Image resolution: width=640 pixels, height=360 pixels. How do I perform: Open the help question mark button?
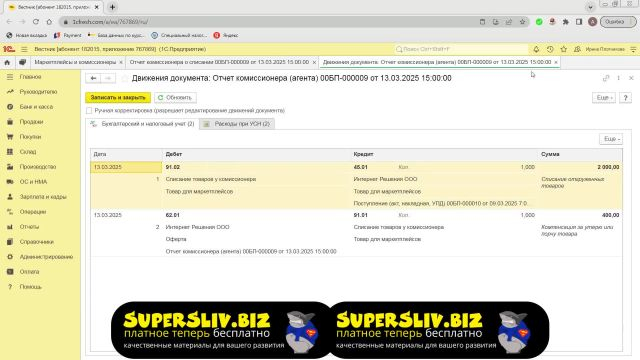coord(625,98)
